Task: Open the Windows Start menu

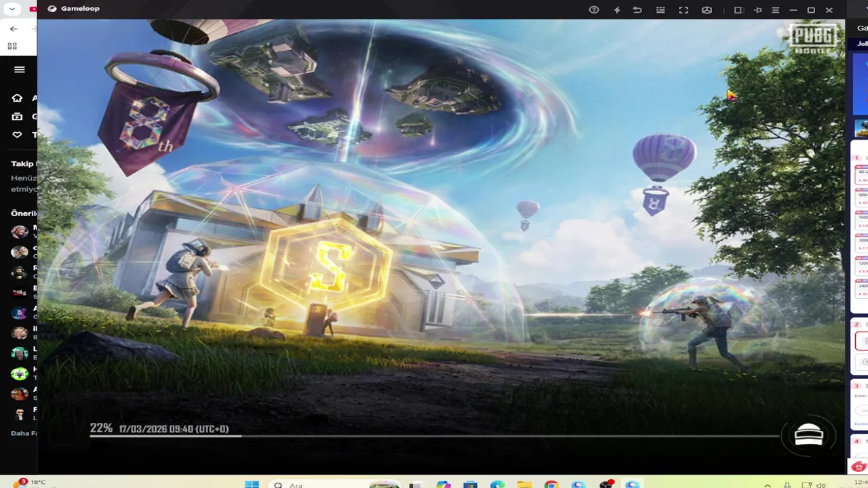Action: (252, 485)
